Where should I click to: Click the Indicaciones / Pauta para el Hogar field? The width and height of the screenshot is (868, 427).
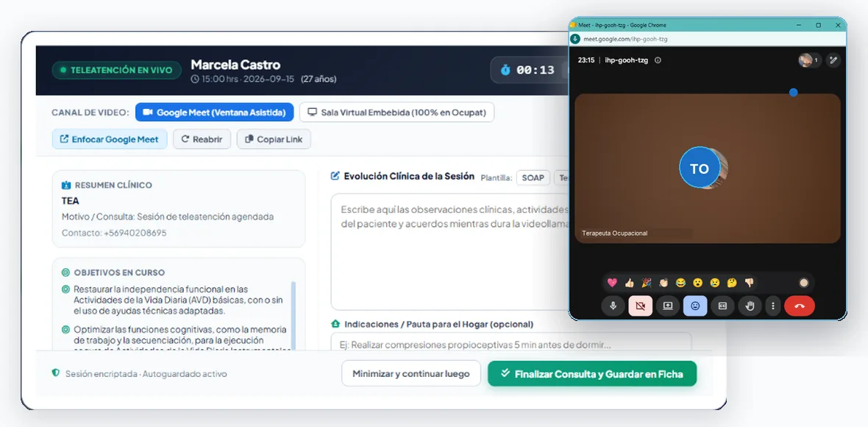click(x=511, y=342)
